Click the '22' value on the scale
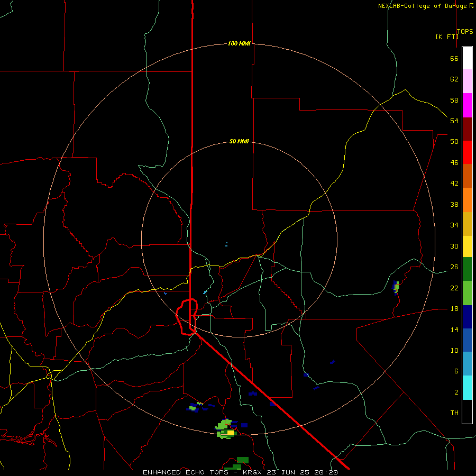 click(x=454, y=288)
